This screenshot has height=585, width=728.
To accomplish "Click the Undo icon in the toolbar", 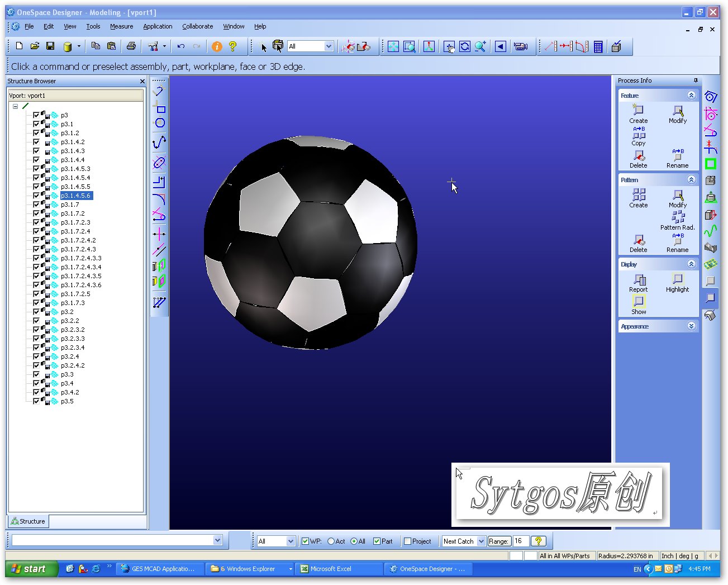I will (x=180, y=46).
